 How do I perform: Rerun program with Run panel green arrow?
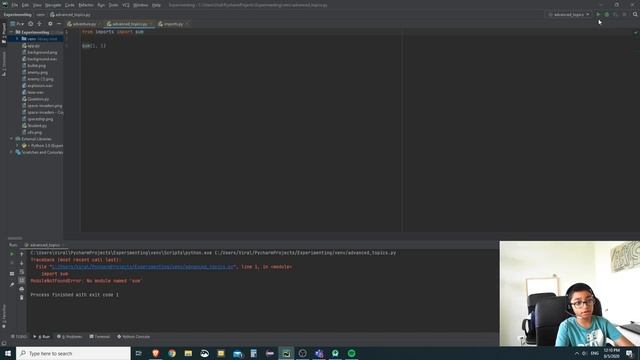click(12, 254)
